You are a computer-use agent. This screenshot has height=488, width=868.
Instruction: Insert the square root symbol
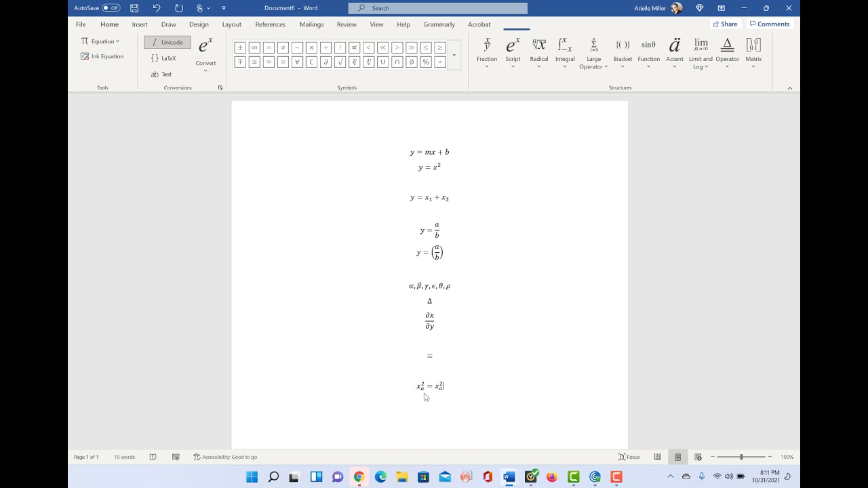340,62
